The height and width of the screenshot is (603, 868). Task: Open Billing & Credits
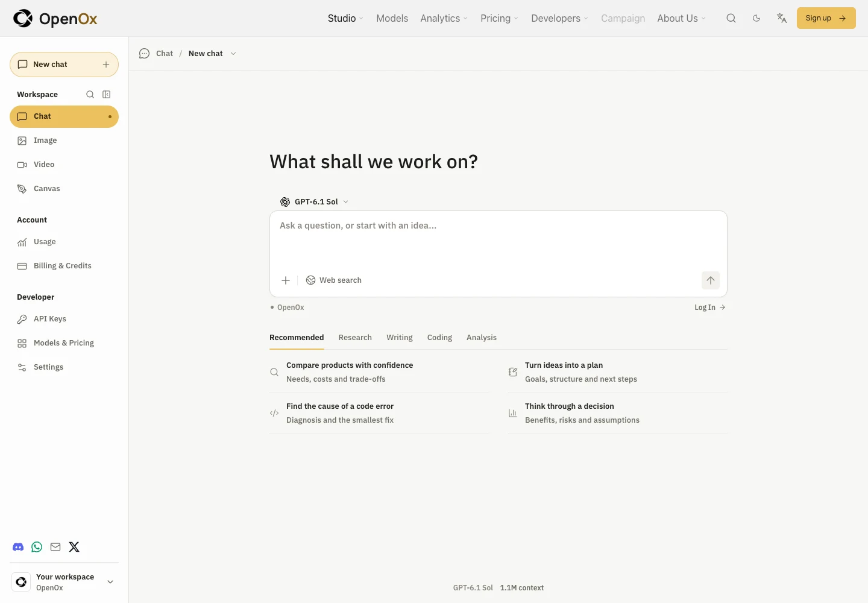click(x=64, y=266)
